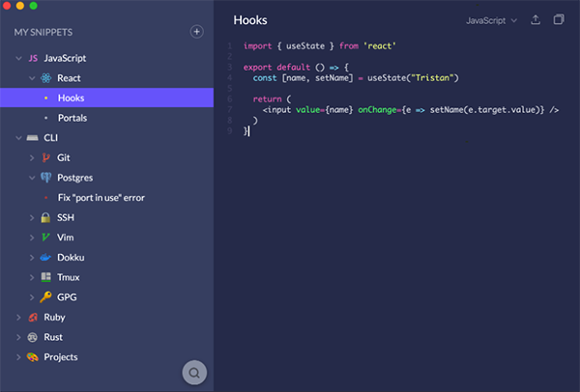
Task: Select the Dokku folder label
Action: [71, 258]
